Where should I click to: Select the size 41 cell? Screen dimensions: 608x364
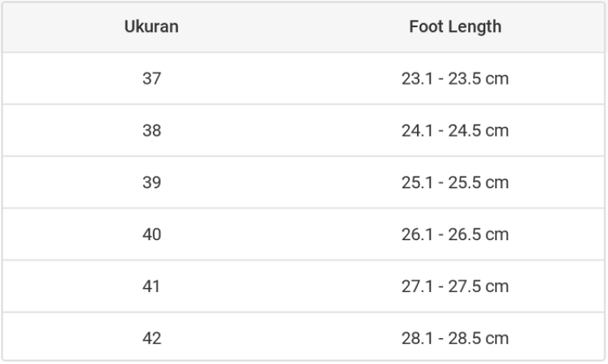152,286
